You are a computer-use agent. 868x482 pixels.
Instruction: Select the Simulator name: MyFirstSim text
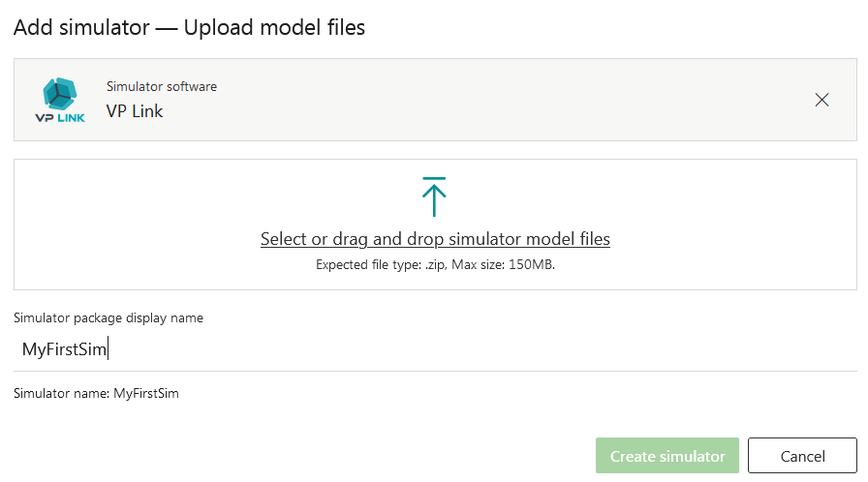coord(96,394)
